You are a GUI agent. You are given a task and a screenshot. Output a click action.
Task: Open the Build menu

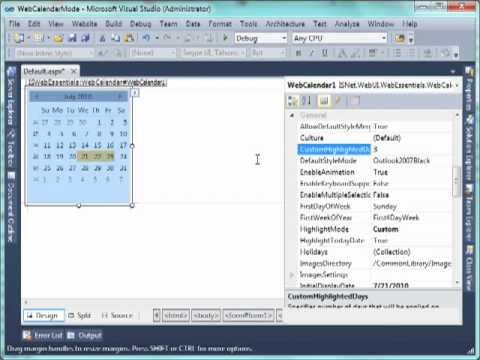click(114, 24)
